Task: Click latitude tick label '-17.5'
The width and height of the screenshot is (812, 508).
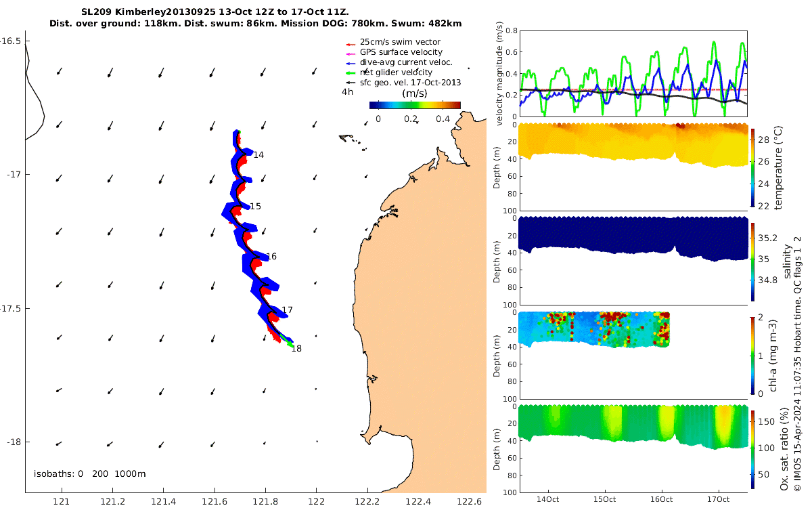Action: click(11, 308)
